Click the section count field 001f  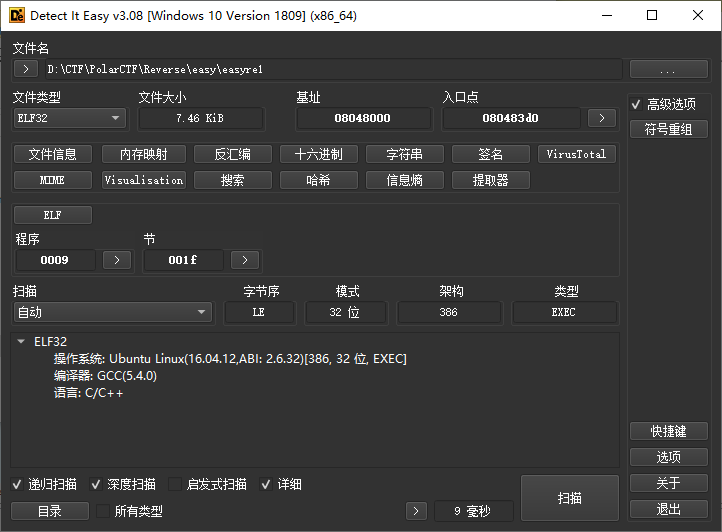(x=183, y=260)
